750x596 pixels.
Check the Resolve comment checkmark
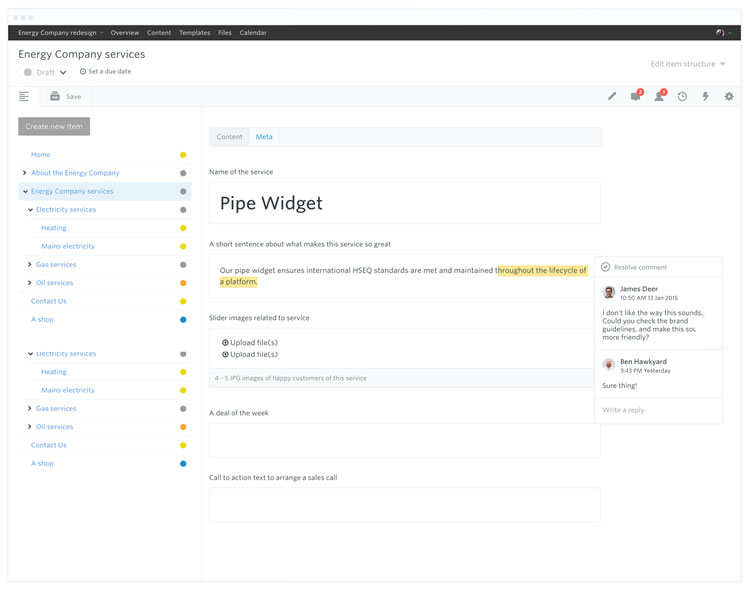pyautogui.click(x=606, y=267)
